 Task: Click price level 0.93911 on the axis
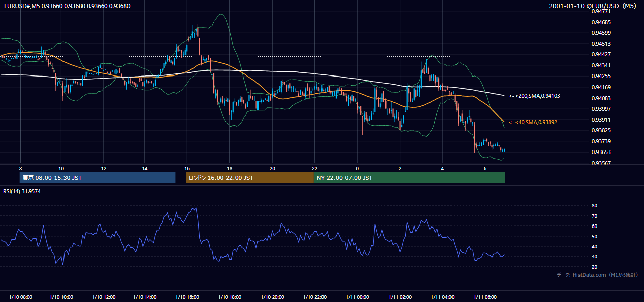coord(601,120)
